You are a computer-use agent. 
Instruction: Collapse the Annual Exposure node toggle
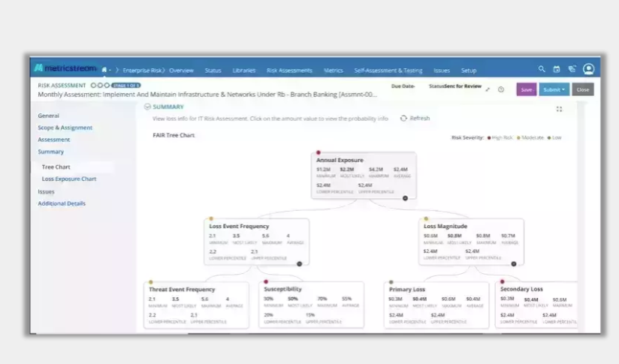pyautogui.click(x=405, y=198)
